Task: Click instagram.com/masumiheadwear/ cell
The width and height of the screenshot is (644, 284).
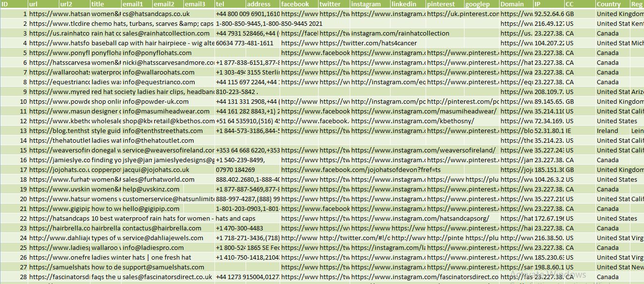Action: pos(424,111)
